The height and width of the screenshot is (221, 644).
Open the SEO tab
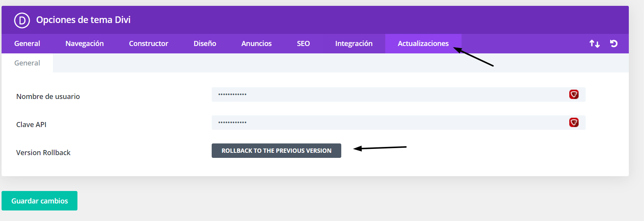point(303,44)
